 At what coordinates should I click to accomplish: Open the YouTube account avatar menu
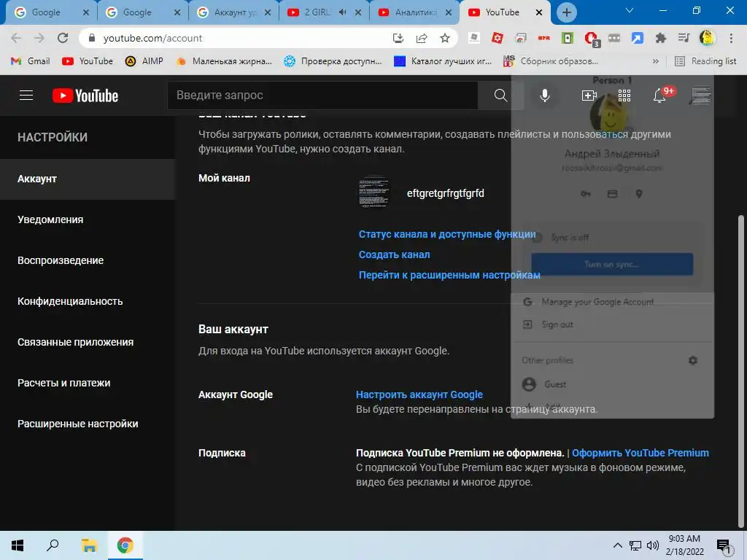tap(700, 96)
